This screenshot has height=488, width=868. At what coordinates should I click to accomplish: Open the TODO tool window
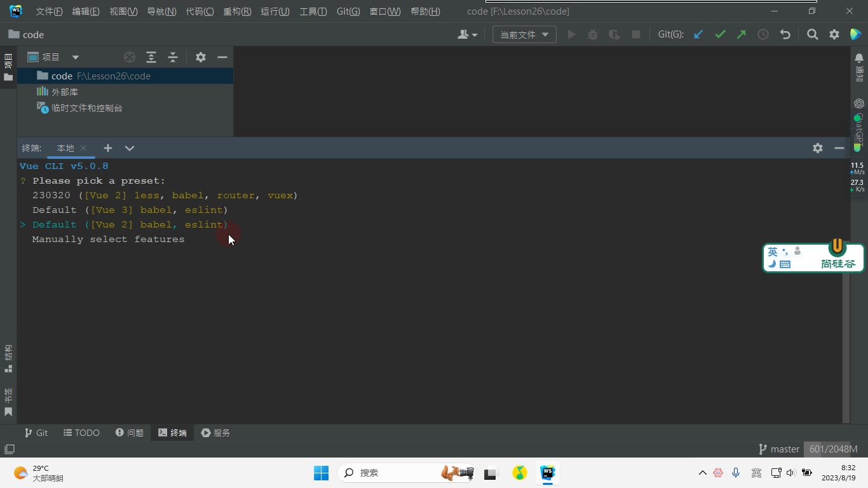pos(81,433)
